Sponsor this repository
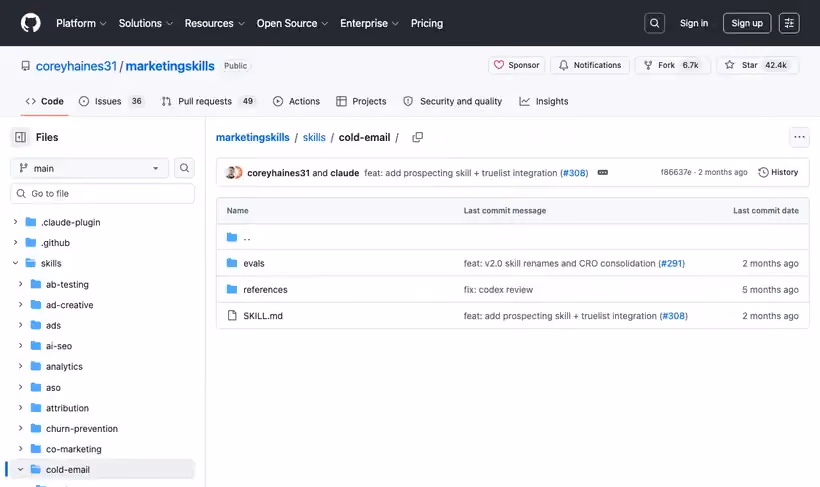The height and width of the screenshot is (487, 820). (x=517, y=65)
